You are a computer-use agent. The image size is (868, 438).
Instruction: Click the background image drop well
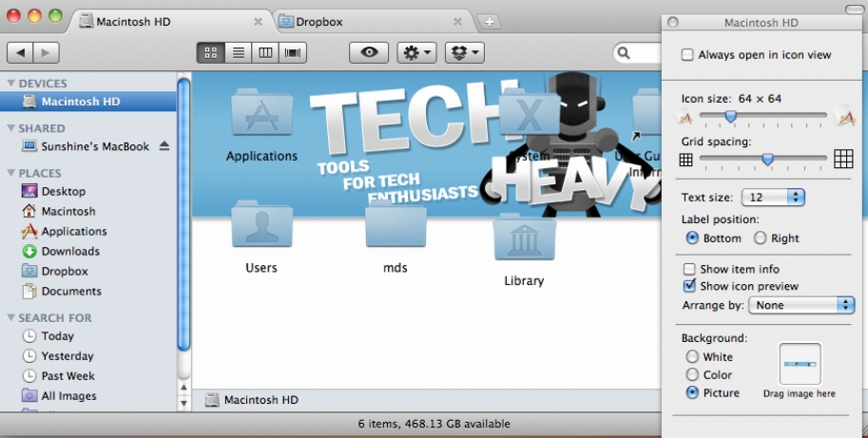pos(800,364)
